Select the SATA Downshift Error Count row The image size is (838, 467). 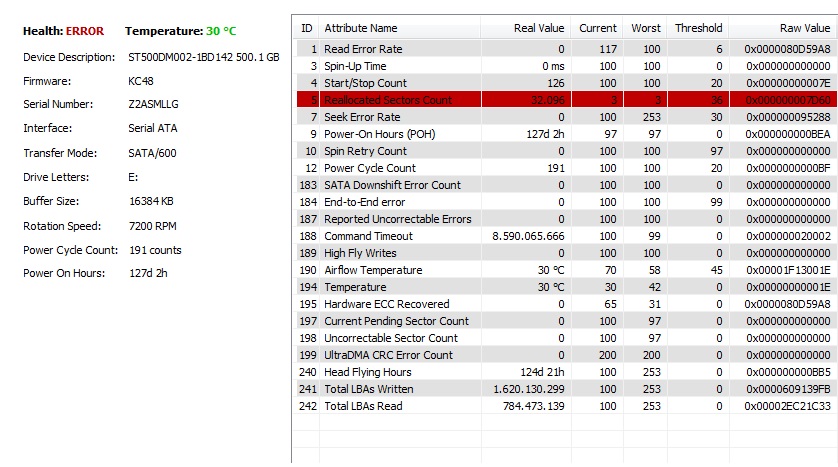click(x=565, y=185)
